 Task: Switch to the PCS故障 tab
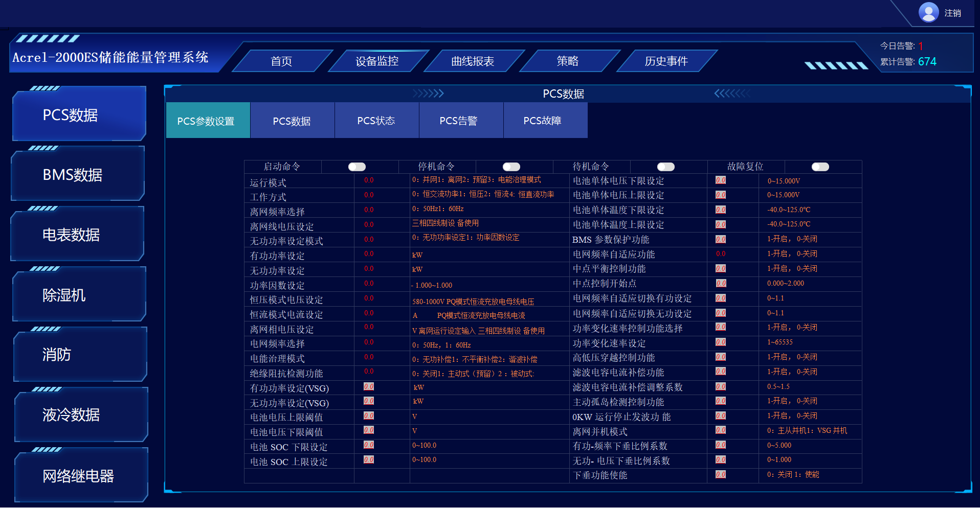click(x=545, y=121)
